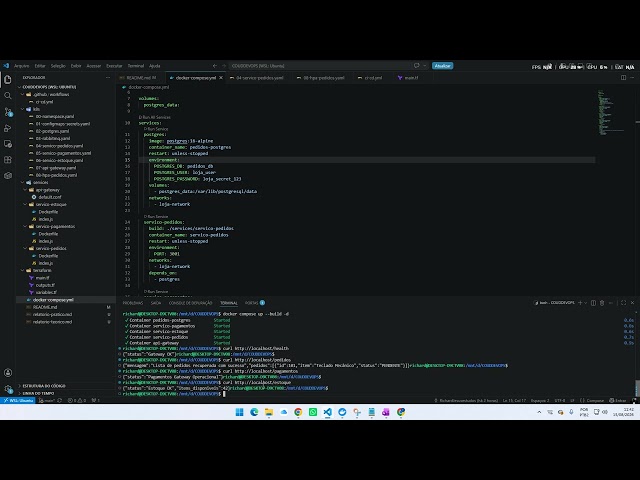Split the editor to the right
Image resolution: width=640 pixels, height=480 pixels.
point(623,78)
